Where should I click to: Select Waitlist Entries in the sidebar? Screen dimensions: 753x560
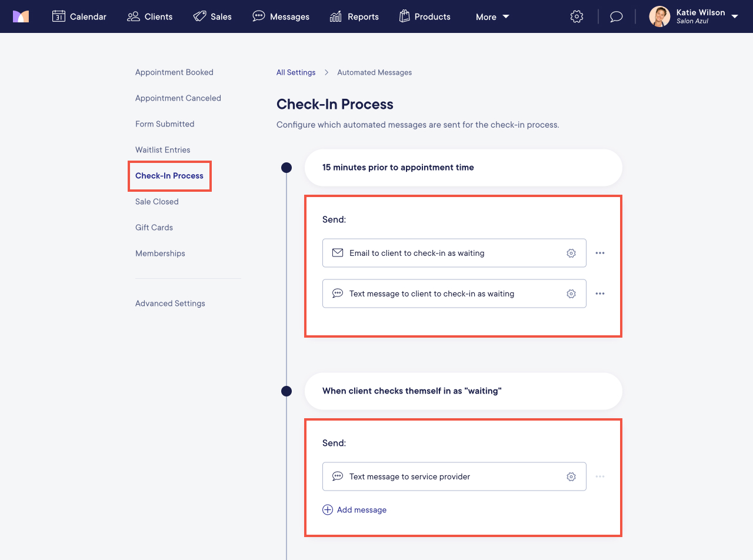coord(162,149)
